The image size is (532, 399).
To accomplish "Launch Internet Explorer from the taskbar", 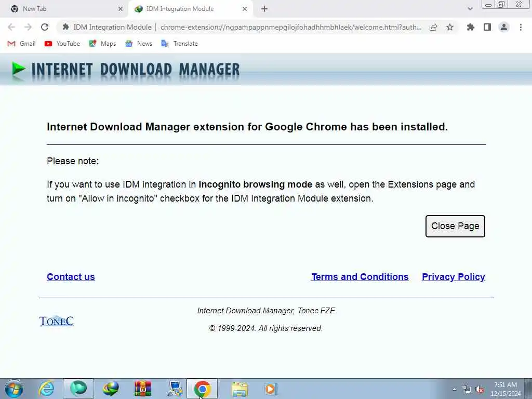I will 46,389.
